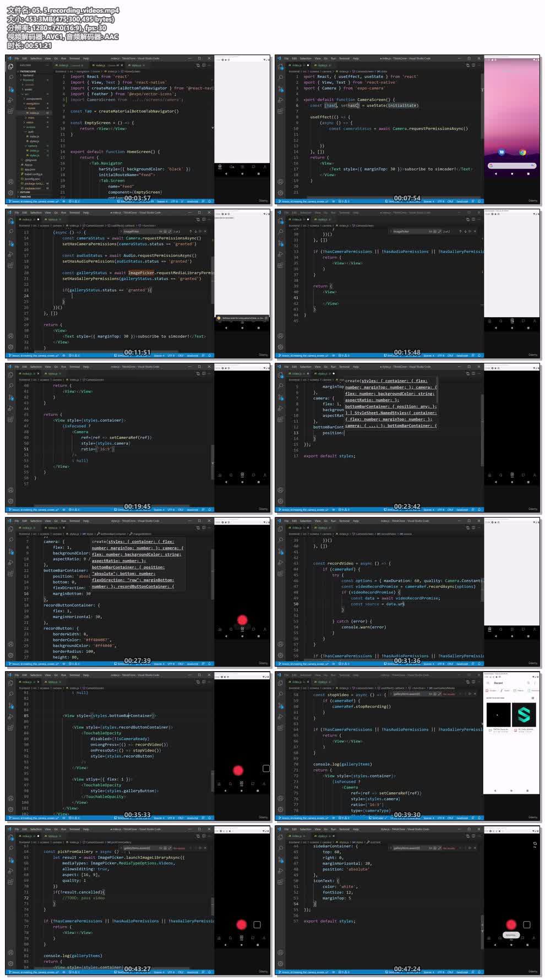Tap gallery square icon in the 00:35:33 emulator
This screenshot has width=545, height=980.
pos(266,769)
